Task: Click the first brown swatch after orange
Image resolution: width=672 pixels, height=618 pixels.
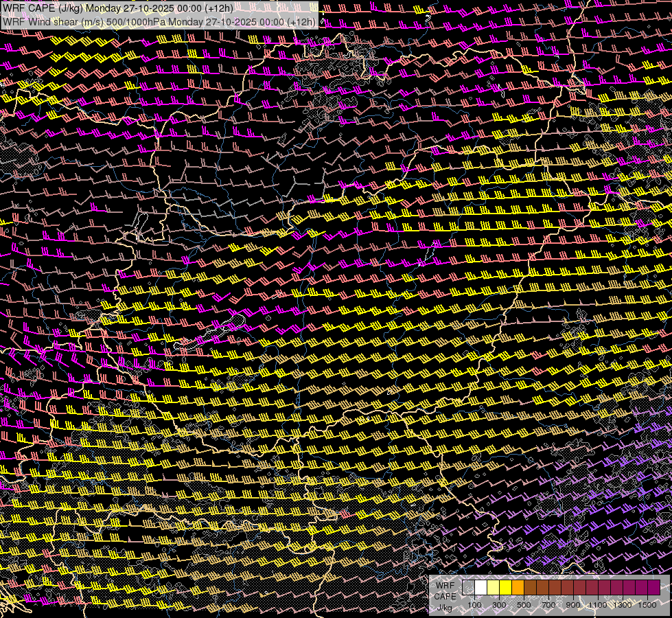Action: (530, 588)
